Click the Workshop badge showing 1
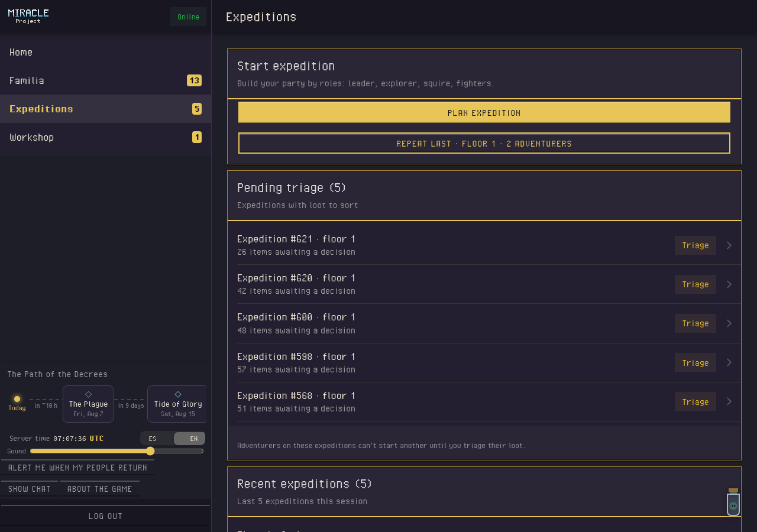The height and width of the screenshot is (532, 757). pyautogui.click(x=197, y=137)
